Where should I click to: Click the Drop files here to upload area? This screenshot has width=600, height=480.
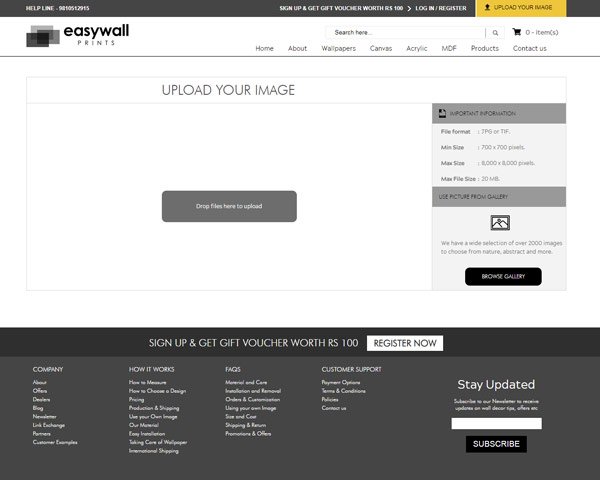click(x=229, y=206)
